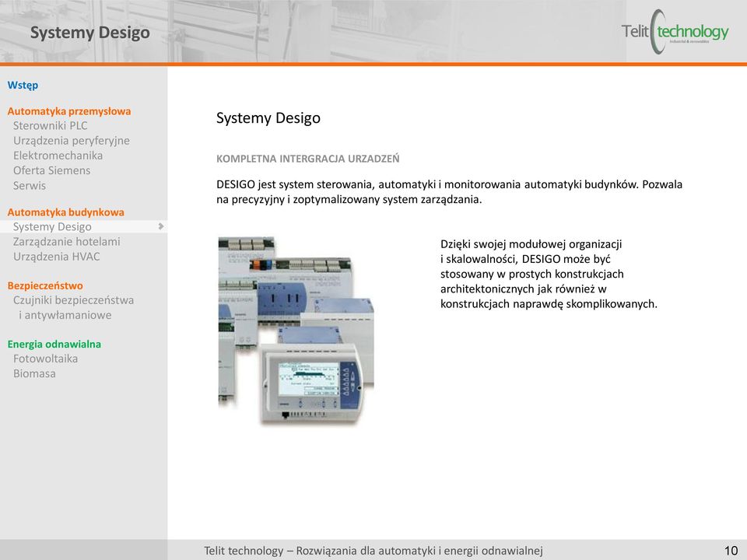Click the Systemy Desigo content heading
Screen dimensions: 747x560
268,118
